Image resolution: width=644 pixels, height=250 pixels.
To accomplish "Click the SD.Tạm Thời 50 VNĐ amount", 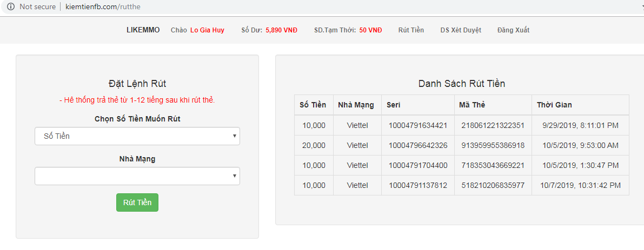I will (370, 30).
